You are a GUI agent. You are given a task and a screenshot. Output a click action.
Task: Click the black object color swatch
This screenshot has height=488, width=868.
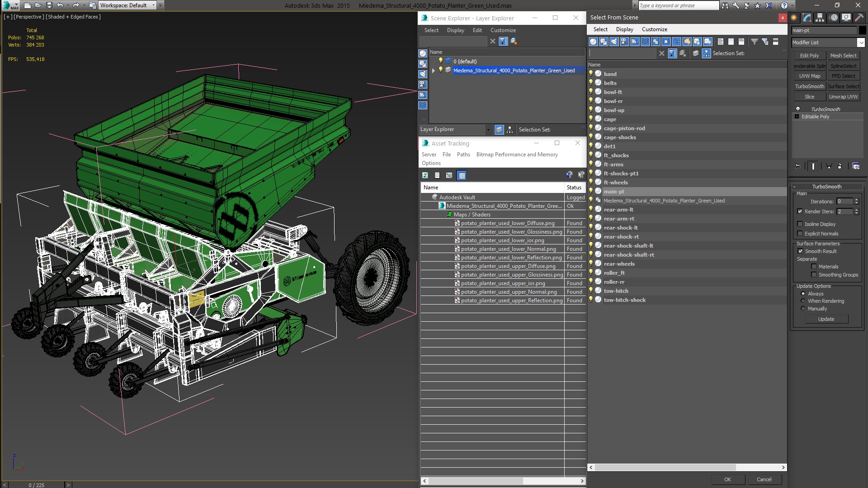point(863,30)
